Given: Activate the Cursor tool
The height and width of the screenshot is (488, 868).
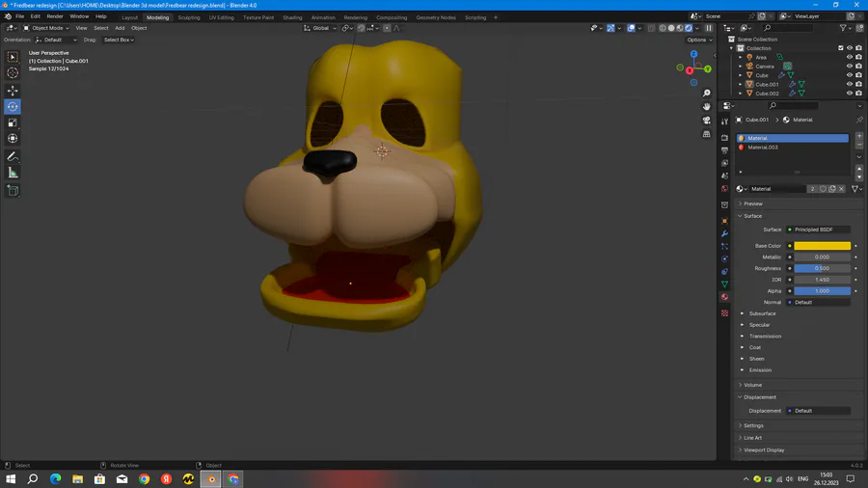Looking at the screenshot, I should point(13,73).
